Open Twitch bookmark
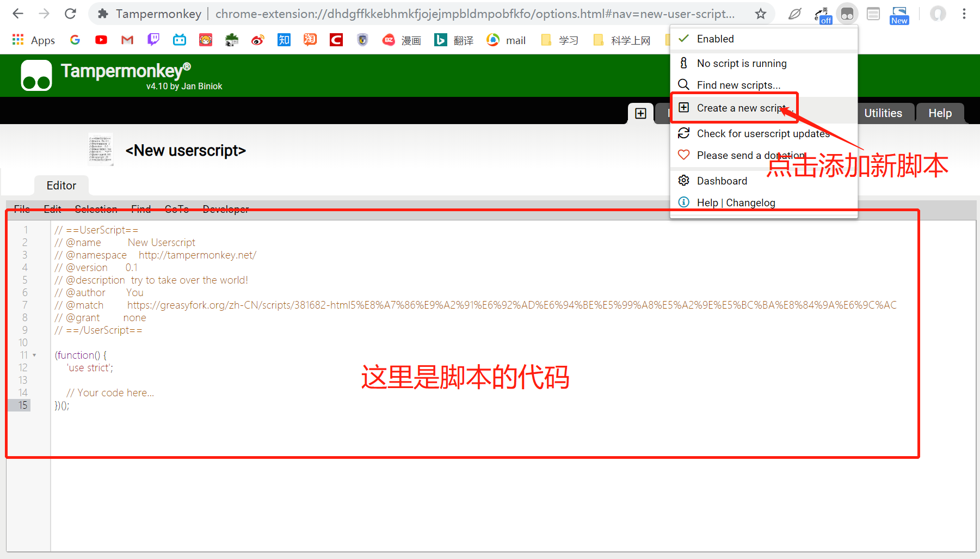 click(x=153, y=39)
